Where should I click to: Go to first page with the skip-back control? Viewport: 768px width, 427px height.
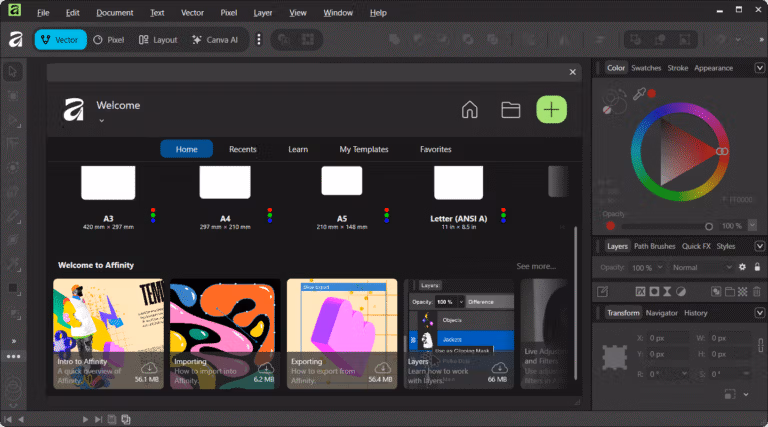tap(7, 419)
